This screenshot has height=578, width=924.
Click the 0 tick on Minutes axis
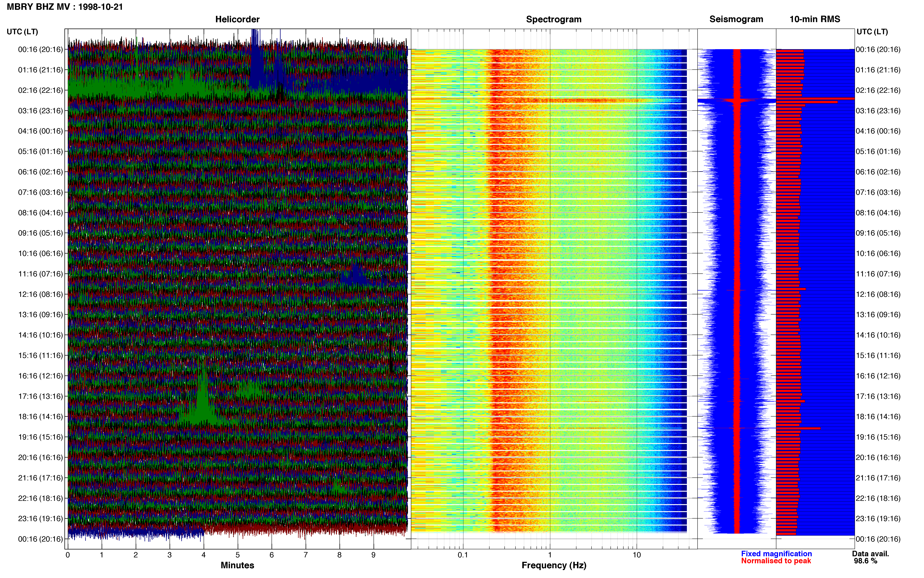tap(68, 555)
